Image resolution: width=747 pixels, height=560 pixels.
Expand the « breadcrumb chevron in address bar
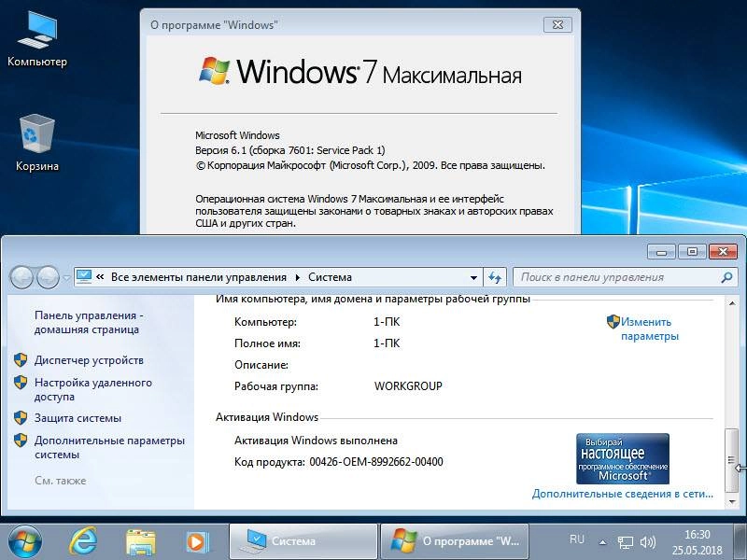pyautogui.click(x=100, y=276)
